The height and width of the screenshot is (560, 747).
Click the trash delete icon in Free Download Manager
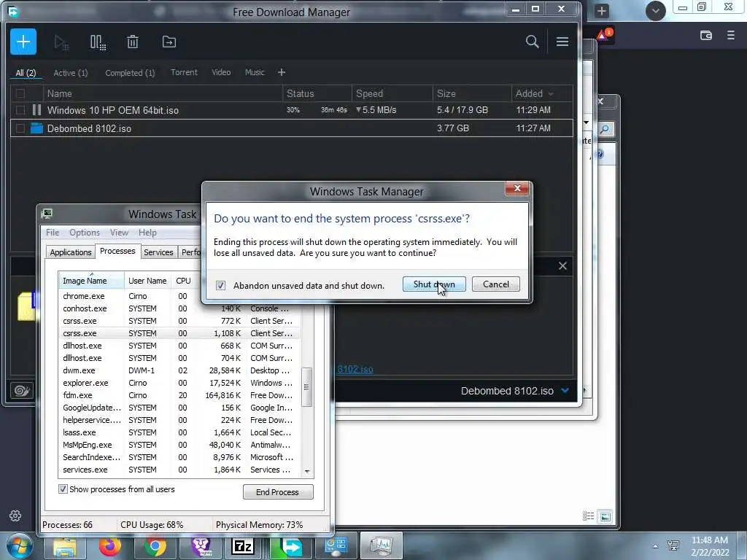click(x=133, y=42)
